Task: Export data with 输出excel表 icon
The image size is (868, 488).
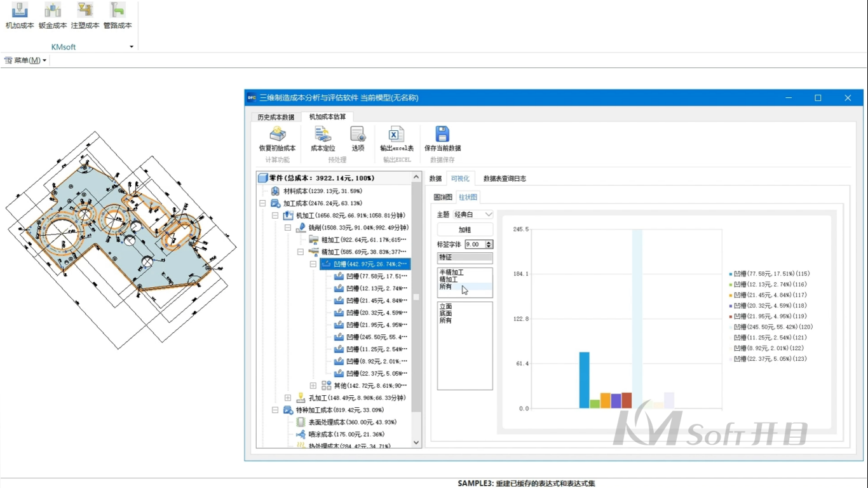Action: 397,135
